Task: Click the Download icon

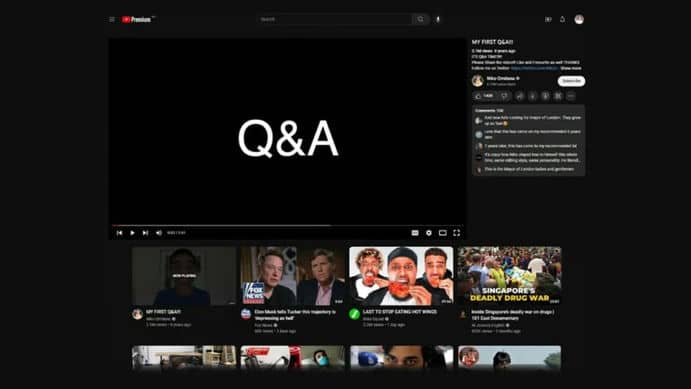Action: click(x=532, y=96)
